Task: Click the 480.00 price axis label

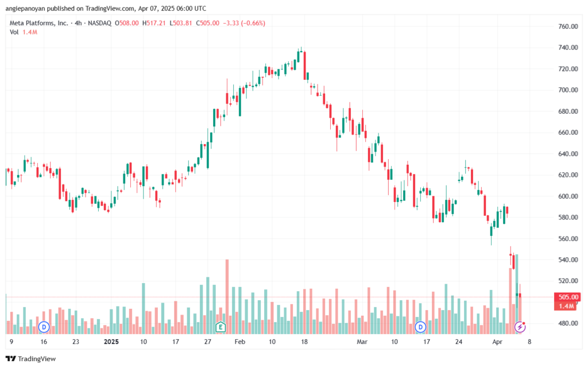Action: [x=568, y=323]
